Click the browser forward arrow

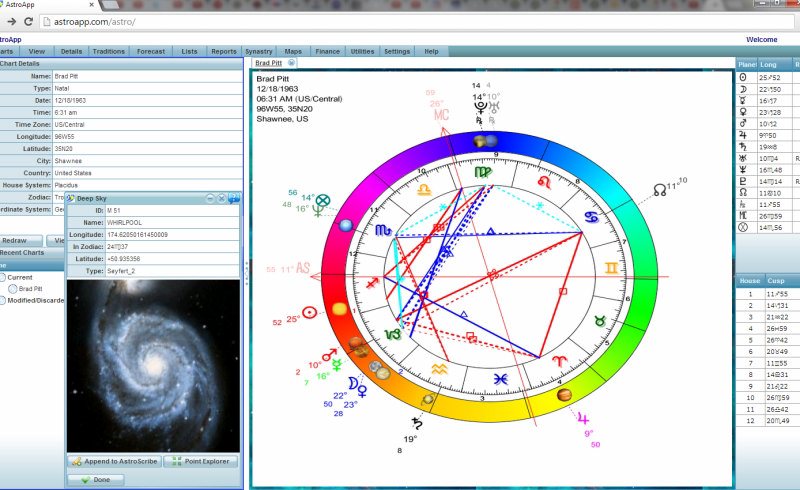(x=10, y=20)
